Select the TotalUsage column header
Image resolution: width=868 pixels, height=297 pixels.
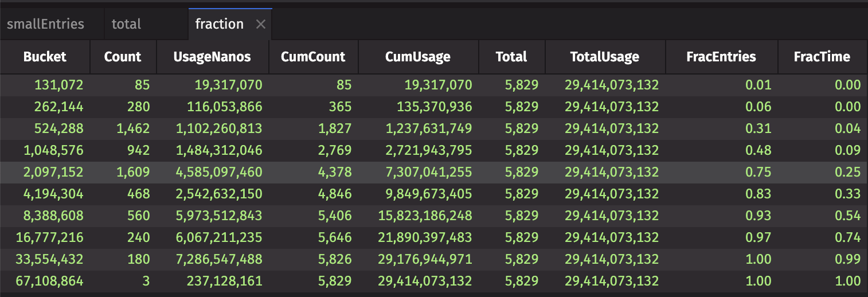pyautogui.click(x=604, y=57)
